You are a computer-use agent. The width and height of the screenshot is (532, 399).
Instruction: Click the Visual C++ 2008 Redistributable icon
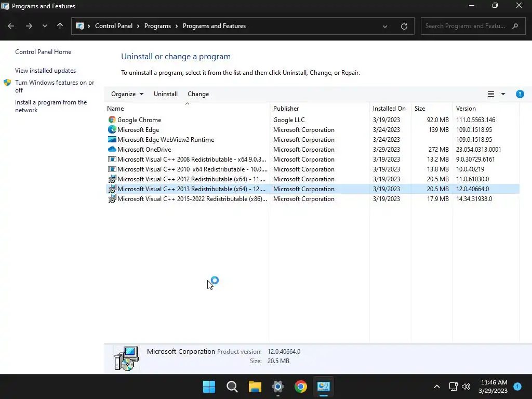112,159
